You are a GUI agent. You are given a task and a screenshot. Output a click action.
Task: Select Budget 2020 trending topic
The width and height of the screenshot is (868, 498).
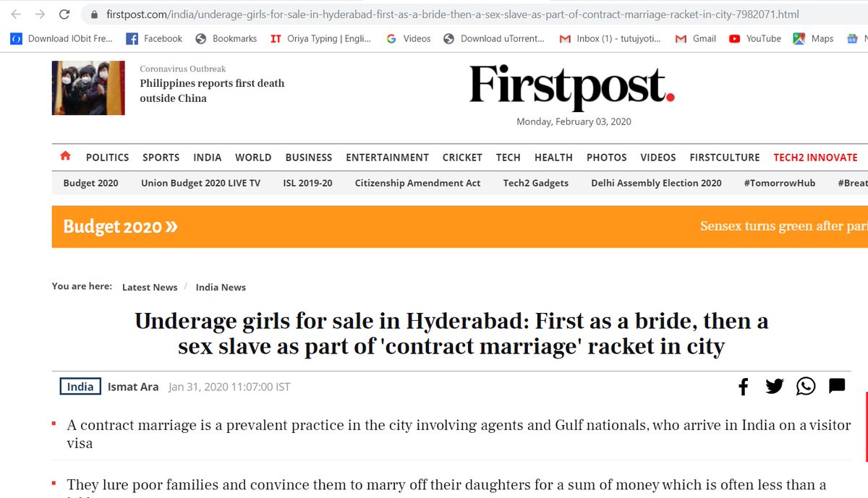click(x=90, y=183)
